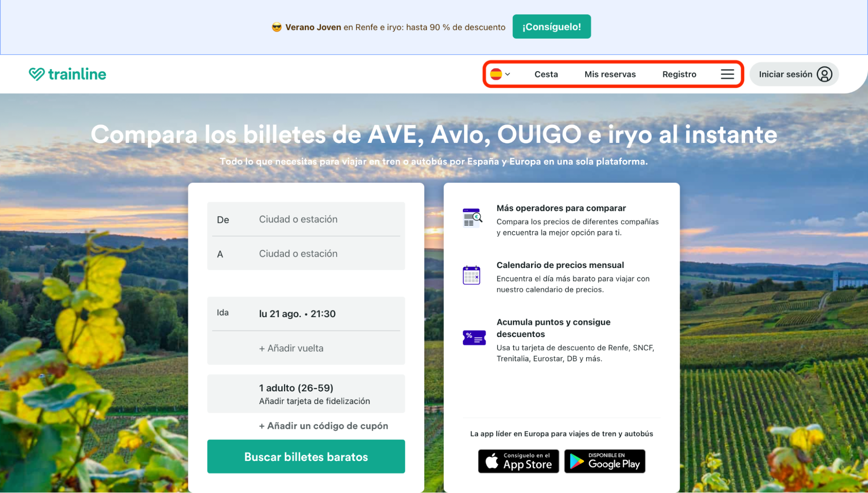Open the Registro sign-up page
Screen dimensions: 868x493
[x=679, y=74]
